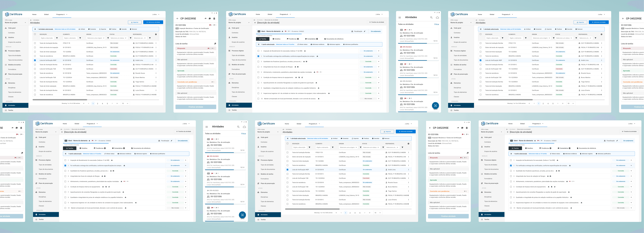Check Luiza Oliveira row checkbox in top-right desktop
This screenshot has width=644, height=233.
click(x=480, y=90)
